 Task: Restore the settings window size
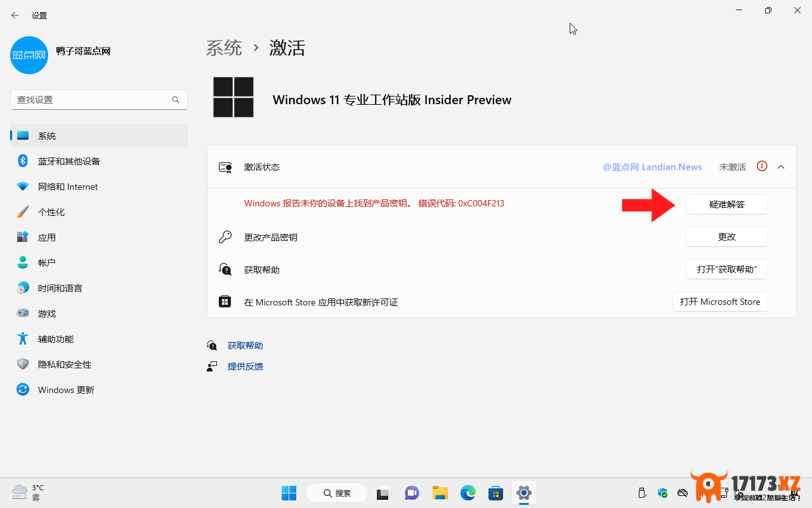click(768, 10)
